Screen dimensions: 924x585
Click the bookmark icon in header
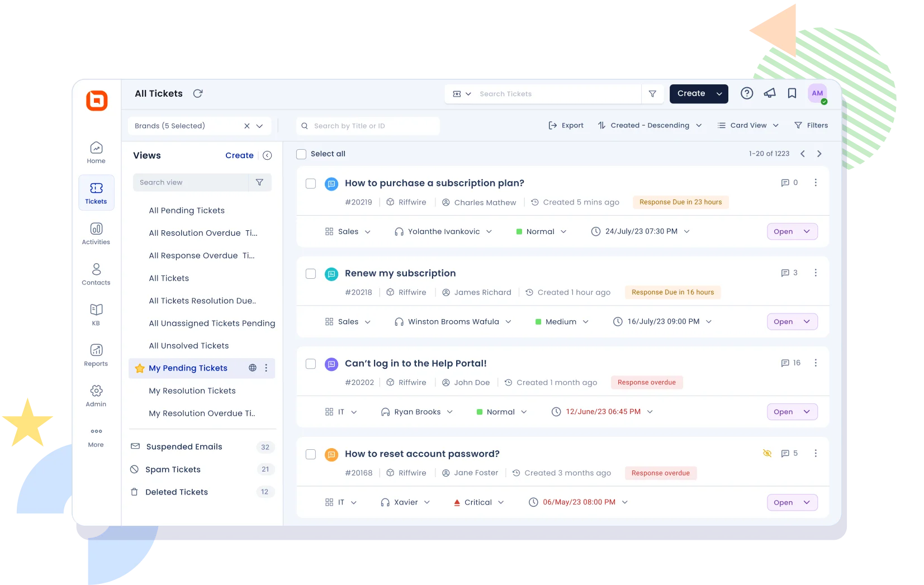[x=792, y=93]
